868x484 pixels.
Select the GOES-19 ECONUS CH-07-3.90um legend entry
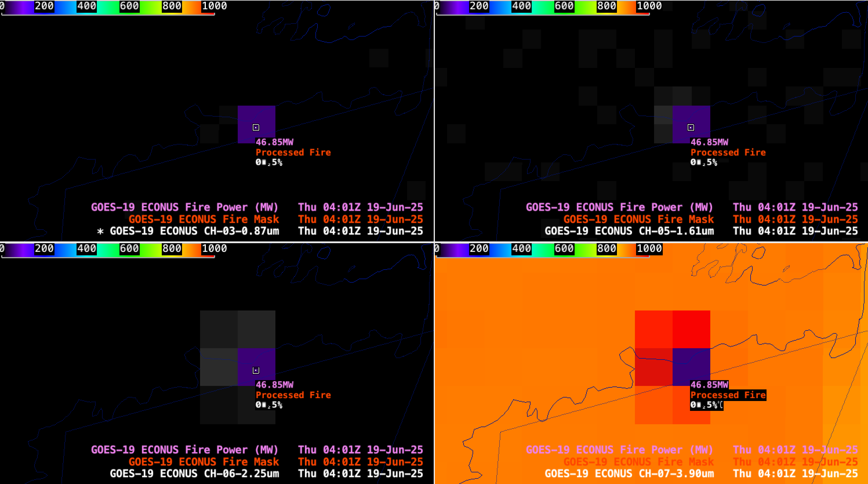[x=629, y=474]
